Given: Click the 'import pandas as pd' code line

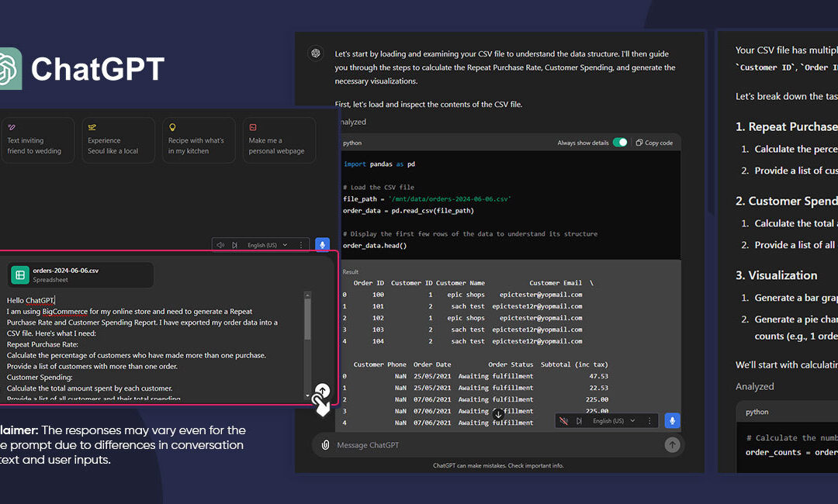Looking at the screenshot, I should click(x=379, y=164).
